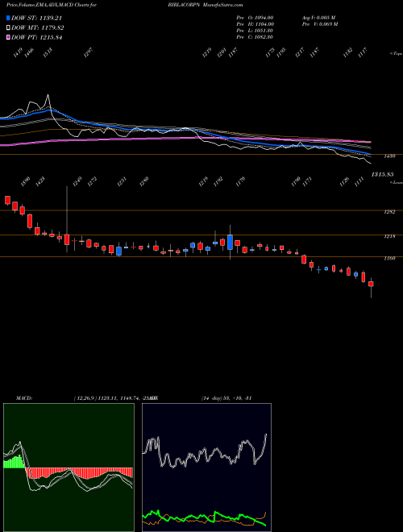Click the BIRLACORPN MunafaSutra.com title
Viewport: 403px width, 532px height.
point(206,5)
